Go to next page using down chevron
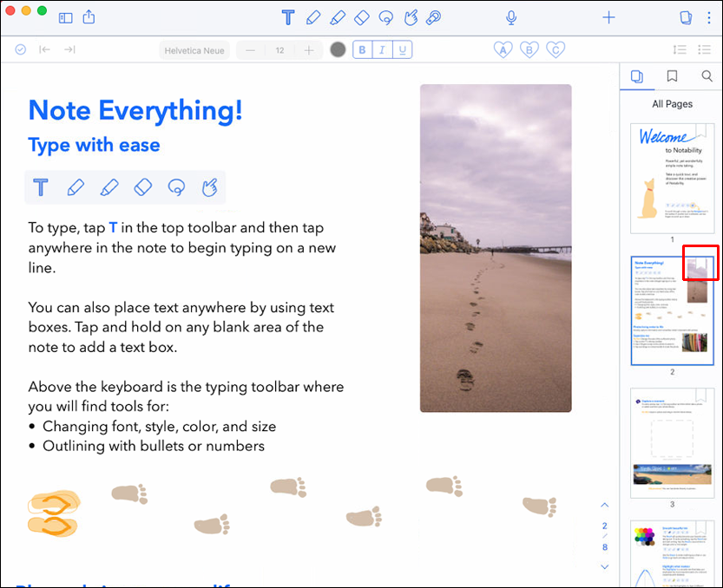The image size is (723, 588). 605,567
